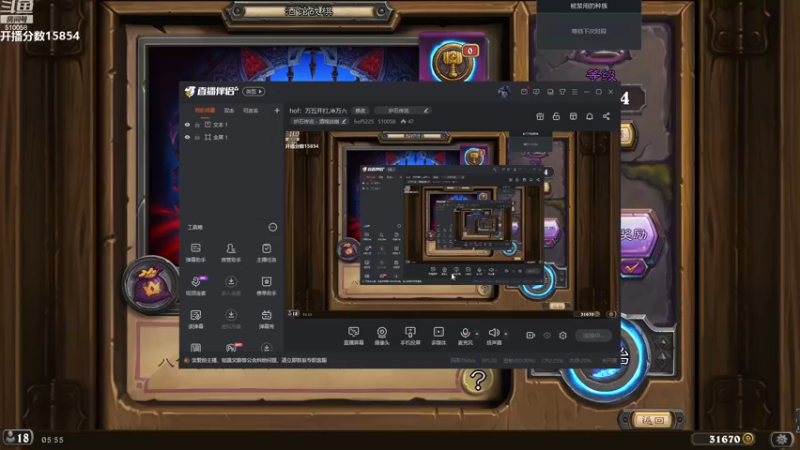This screenshot has height=450, width=800.
Task: Add a 摄像头 camera source
Action: pyautogui.click(x=382, y=336)
